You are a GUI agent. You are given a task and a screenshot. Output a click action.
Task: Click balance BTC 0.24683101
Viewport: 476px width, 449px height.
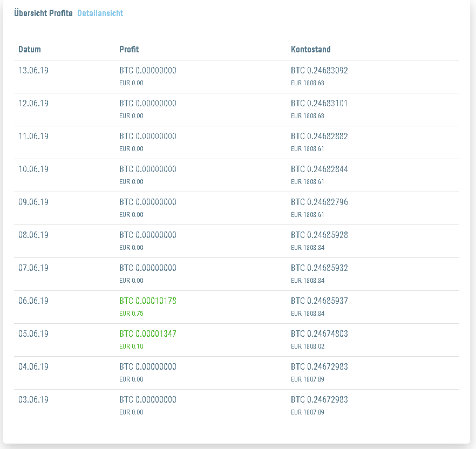point(319,103)
